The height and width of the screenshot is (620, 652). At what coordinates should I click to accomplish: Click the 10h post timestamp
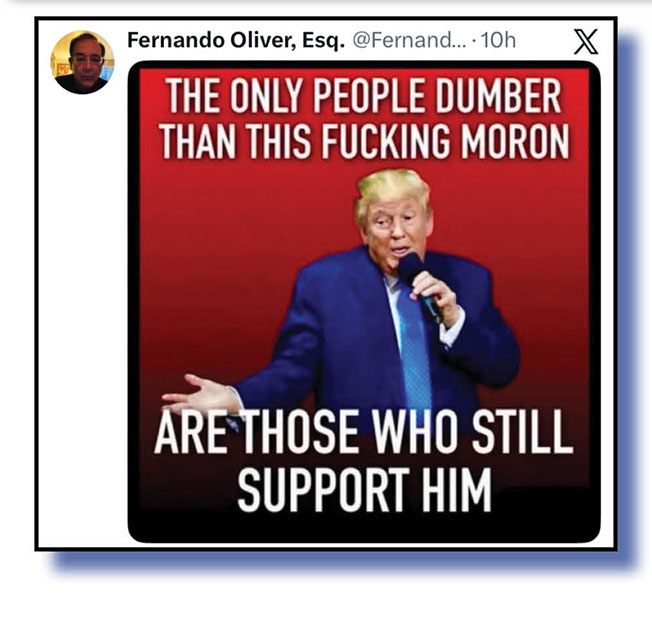click(x=498, y=40)
